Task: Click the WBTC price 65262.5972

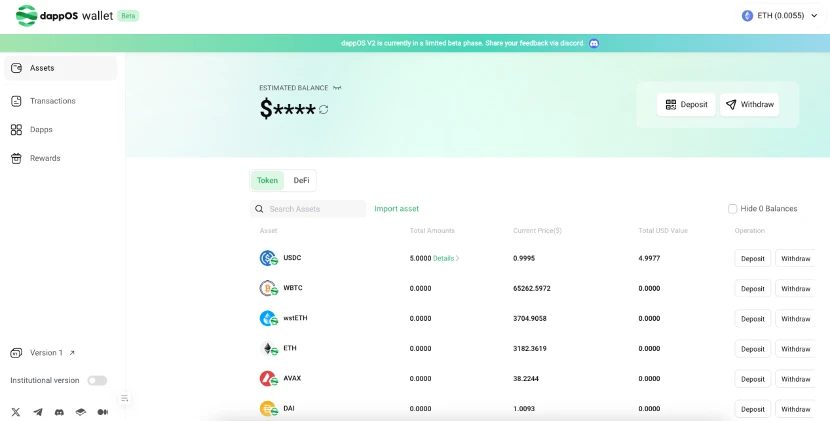Action: click(x=532, y=289)
